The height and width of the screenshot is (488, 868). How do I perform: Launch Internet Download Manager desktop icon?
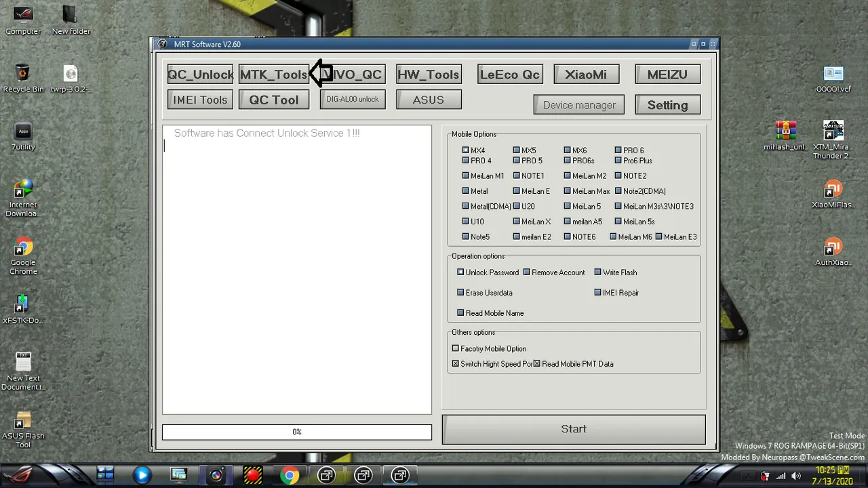pos(23,199)
